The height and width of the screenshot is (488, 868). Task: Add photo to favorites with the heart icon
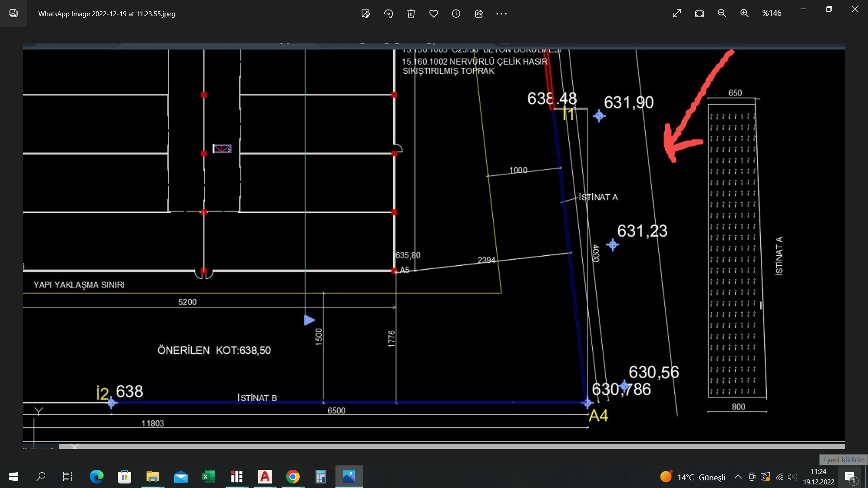[x=434, y=14]
